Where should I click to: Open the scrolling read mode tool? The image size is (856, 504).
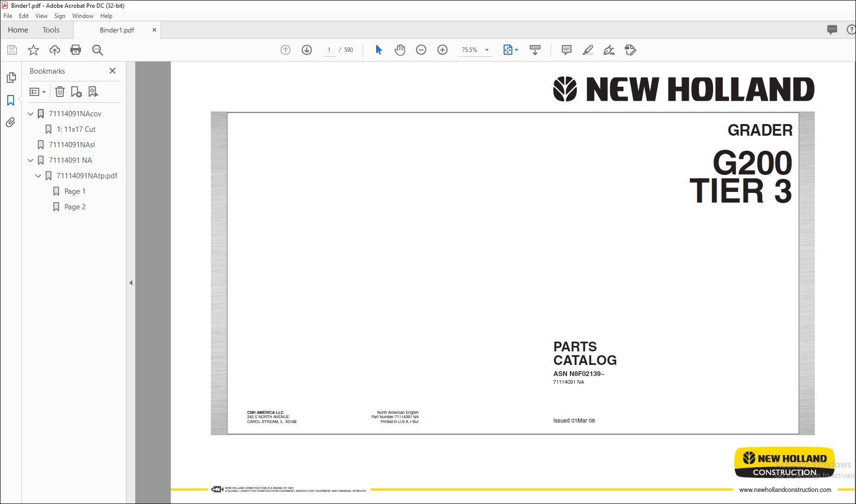coord(535,50)
